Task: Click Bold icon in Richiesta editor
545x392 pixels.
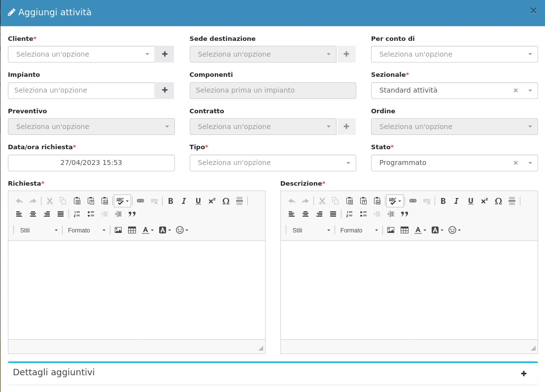Action: pos(170,201)
